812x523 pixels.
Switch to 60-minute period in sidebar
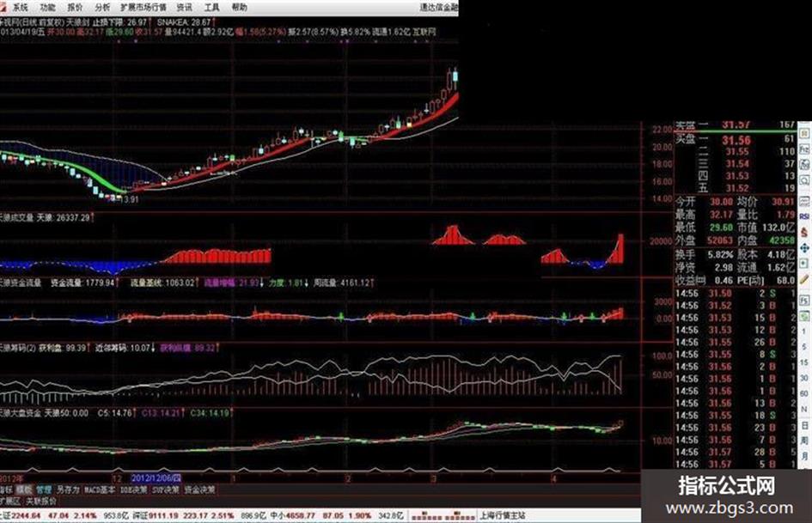[x=805, y=393]
